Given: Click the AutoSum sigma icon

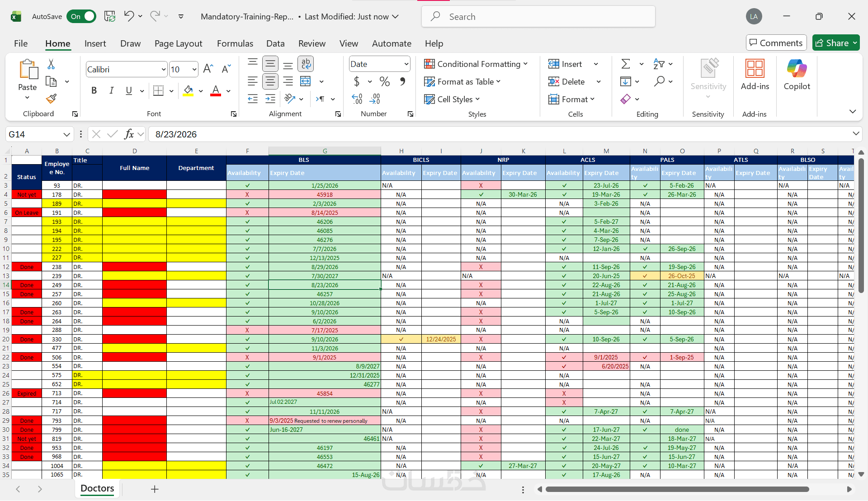Looking at the screenshot, I should 626,64.
